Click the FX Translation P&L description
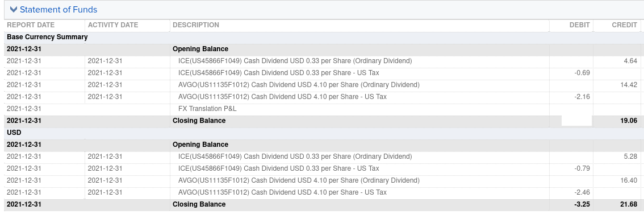The image size is (644, 214). pyautogui.click(x=207, y=109)
